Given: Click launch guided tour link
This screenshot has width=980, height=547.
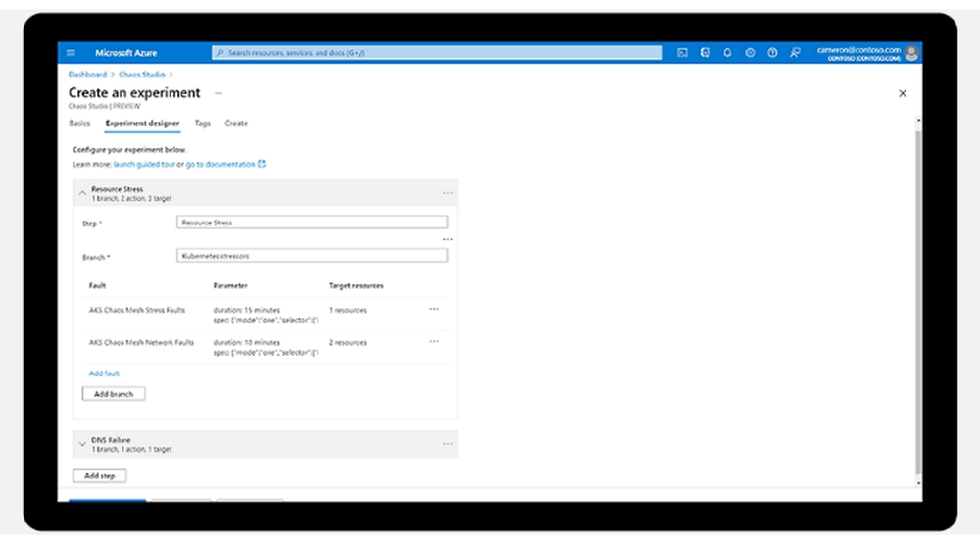Looking at the screenshot, I should point(144,164).
